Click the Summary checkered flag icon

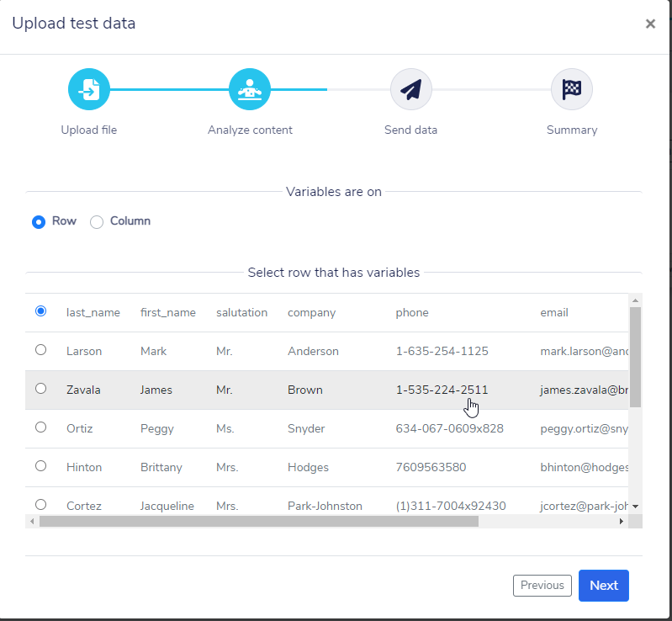[x=572, y=89]
